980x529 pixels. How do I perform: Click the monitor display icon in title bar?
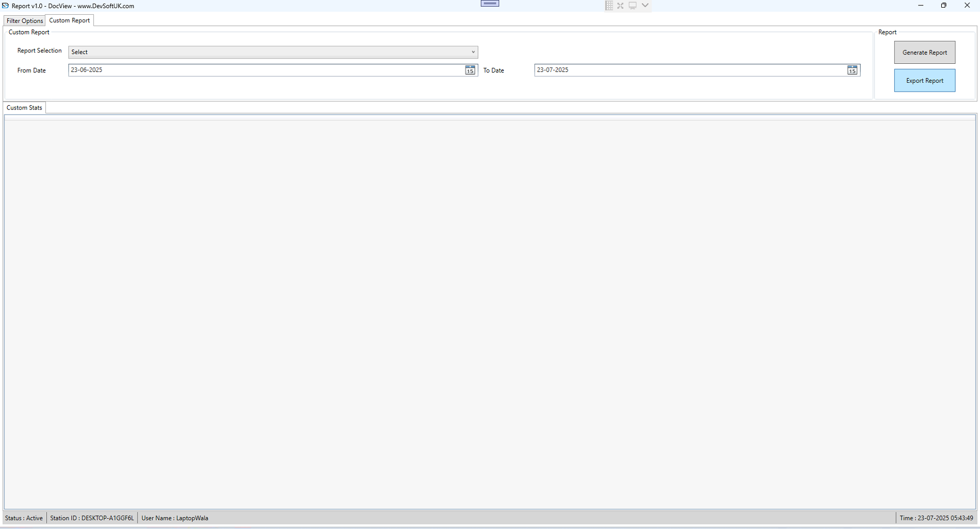click(x=633, y=5)
